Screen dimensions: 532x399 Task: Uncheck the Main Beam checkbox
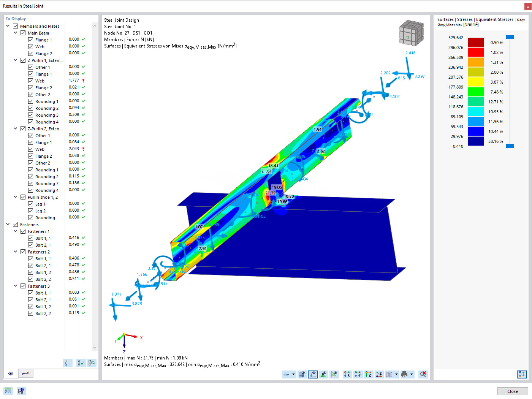point(23,33)
